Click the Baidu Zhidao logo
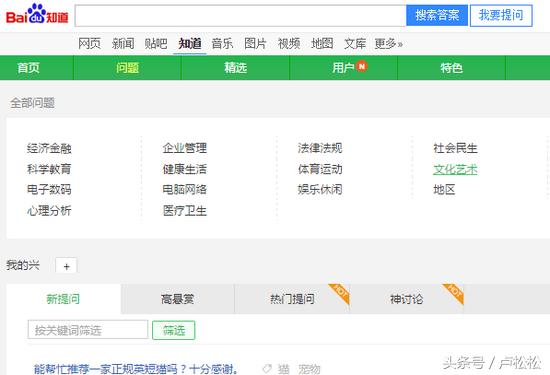550x375 pixels. [37, 14]
